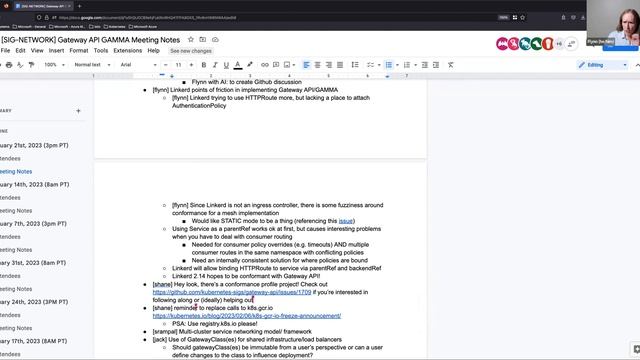Insert an image from toolbar

click(x=287, y=65)
